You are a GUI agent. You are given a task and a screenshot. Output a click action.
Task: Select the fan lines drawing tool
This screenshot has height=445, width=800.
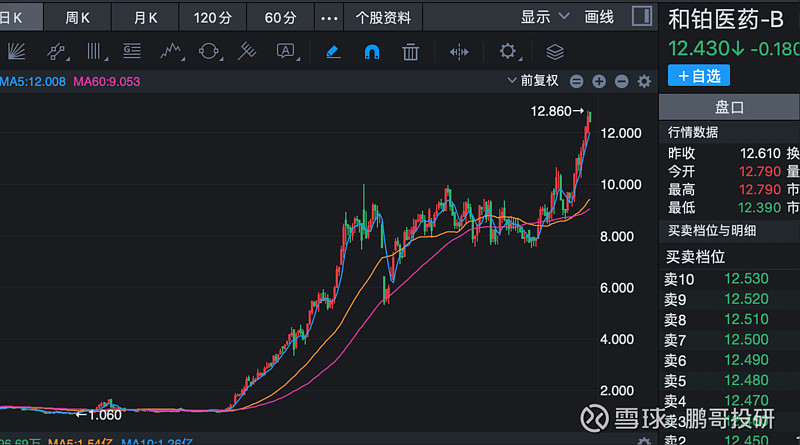(x=16, y=52)
